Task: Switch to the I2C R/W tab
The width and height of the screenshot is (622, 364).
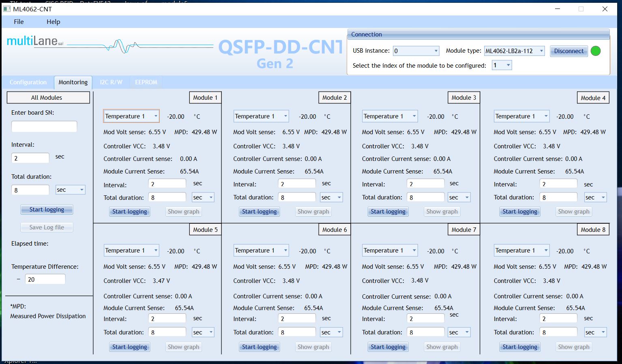Action: click(x=111, y=82)
